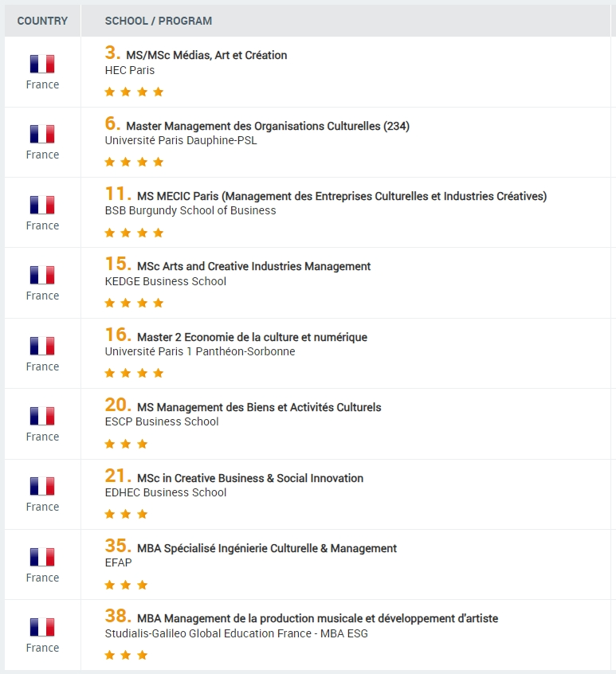Click the flag icon in the EFAP row
Viewport: 616px width, 674px height.
42,557
